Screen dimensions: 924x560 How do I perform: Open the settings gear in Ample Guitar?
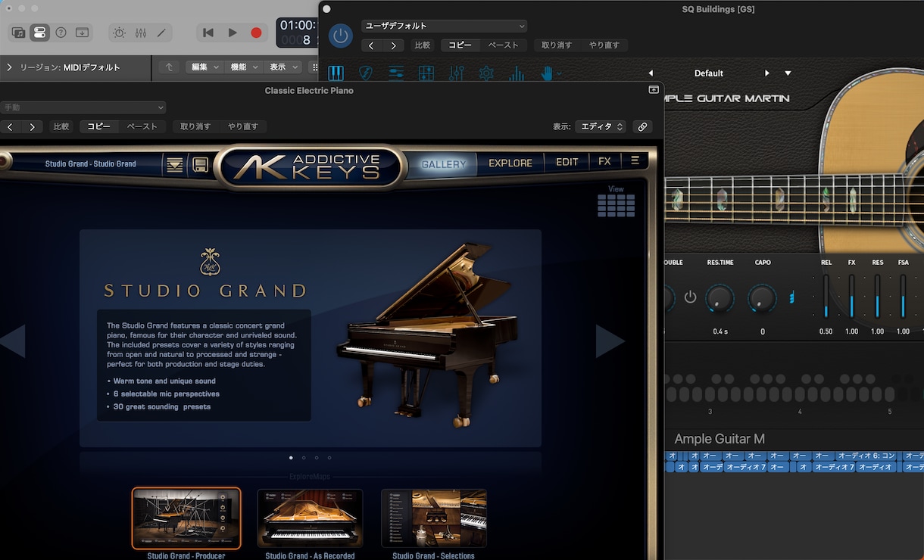(486, 73)
